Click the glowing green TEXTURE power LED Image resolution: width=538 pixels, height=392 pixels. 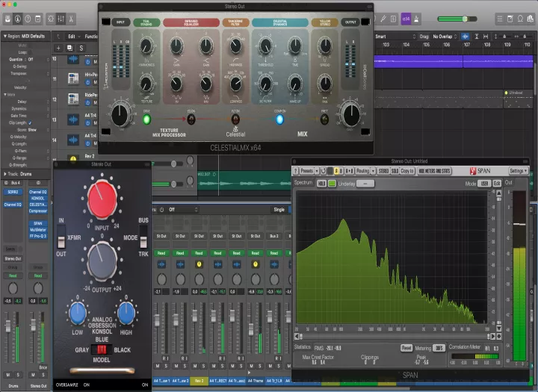click(146, 119)
